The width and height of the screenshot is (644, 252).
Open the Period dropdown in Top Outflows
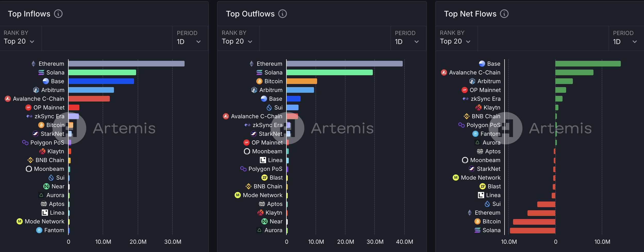coord(407,41)
